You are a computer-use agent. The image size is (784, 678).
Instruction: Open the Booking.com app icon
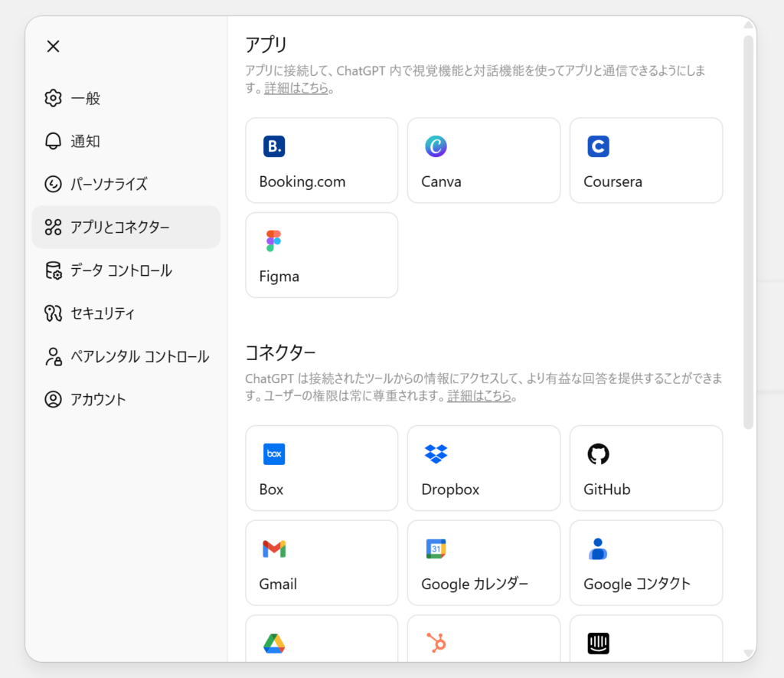pos(274,146)
